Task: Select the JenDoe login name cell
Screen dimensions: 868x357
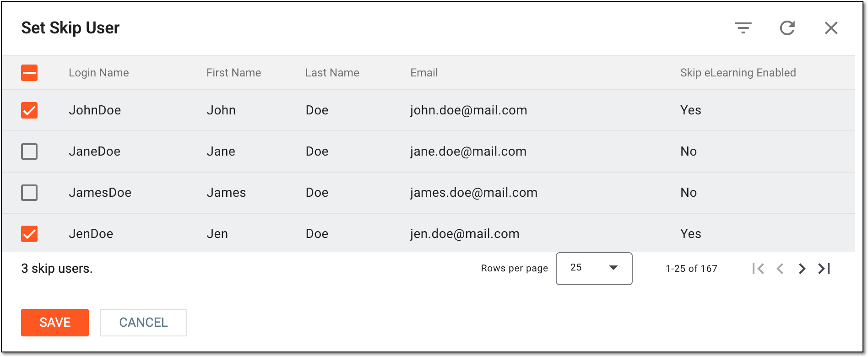Action: coord(91,234)
